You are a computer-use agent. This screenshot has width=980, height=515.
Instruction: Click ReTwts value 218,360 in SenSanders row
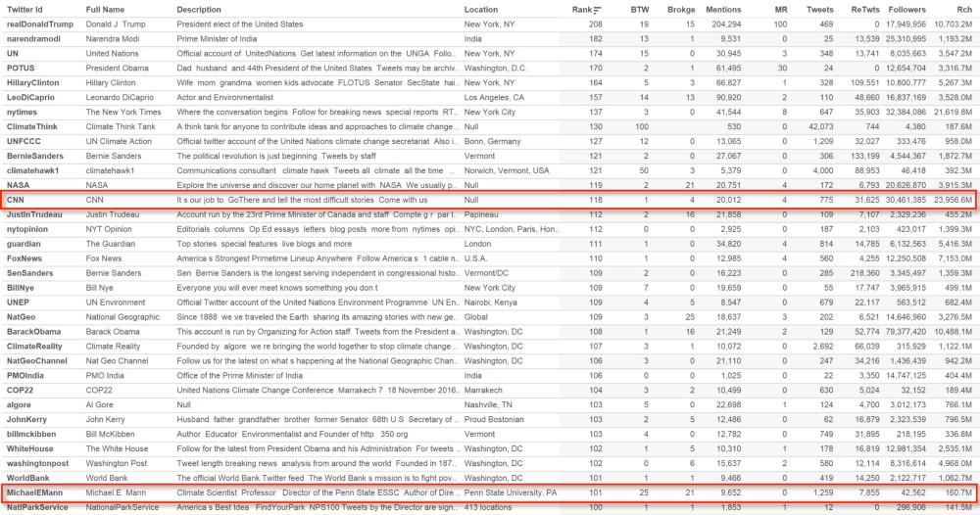(x=865, y=273)
